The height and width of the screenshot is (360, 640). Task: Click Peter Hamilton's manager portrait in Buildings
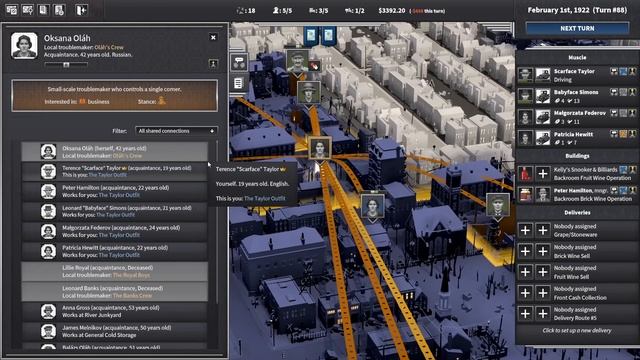543,195
